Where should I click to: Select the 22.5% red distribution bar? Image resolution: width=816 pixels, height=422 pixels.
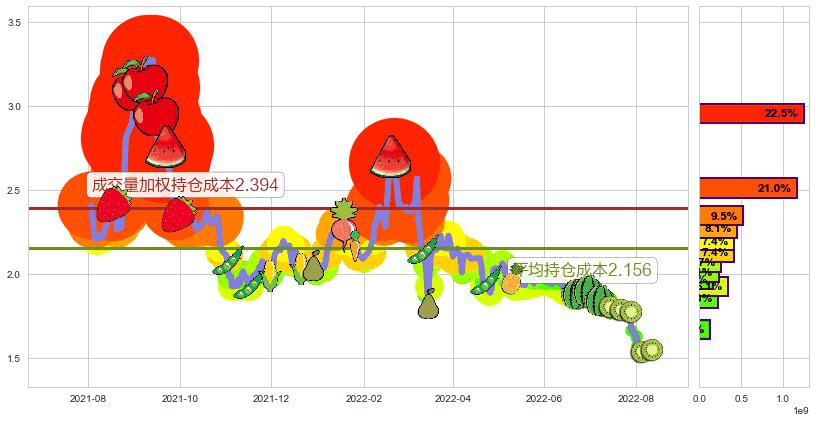(751, 114)
